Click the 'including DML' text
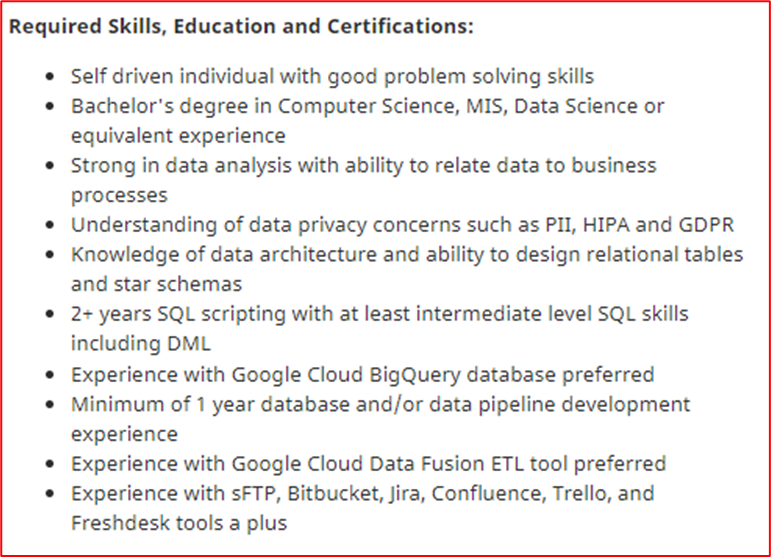 pyautogui.click(x=141, y=344)
